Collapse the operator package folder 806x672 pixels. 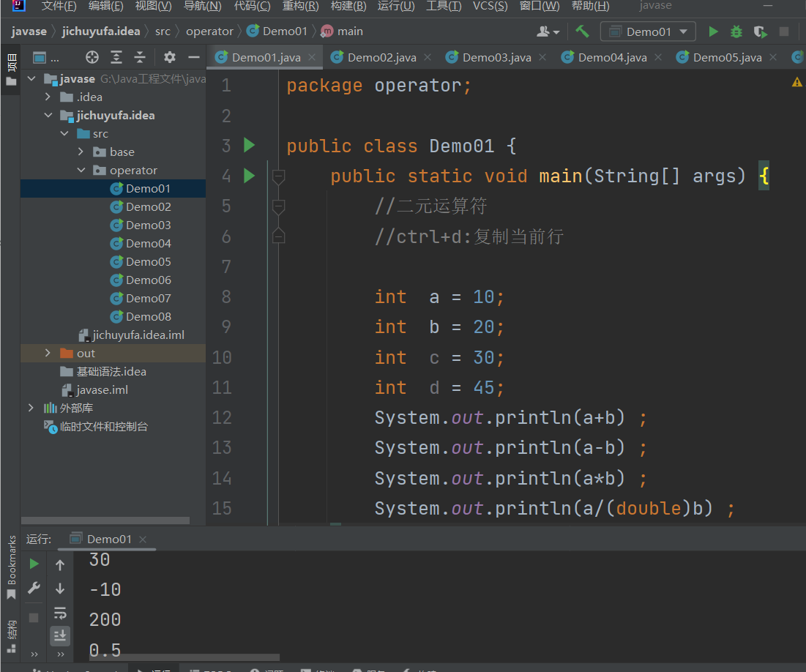coord(81,171)
